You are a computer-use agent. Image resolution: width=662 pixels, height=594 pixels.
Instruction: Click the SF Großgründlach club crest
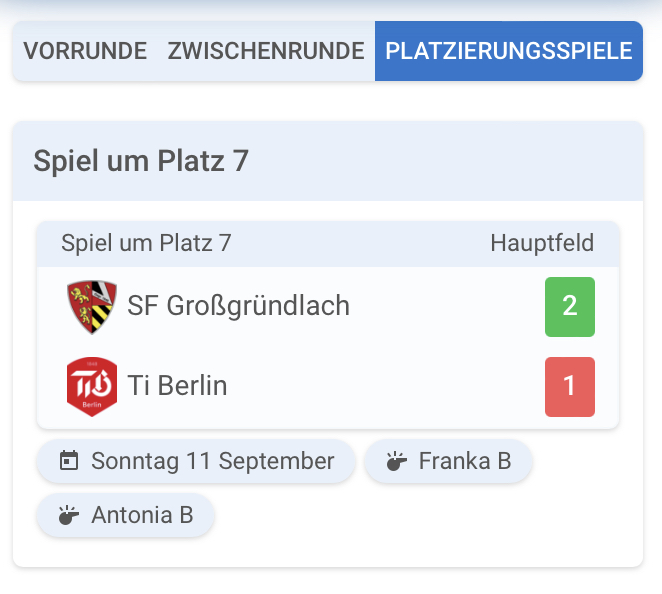92,307
